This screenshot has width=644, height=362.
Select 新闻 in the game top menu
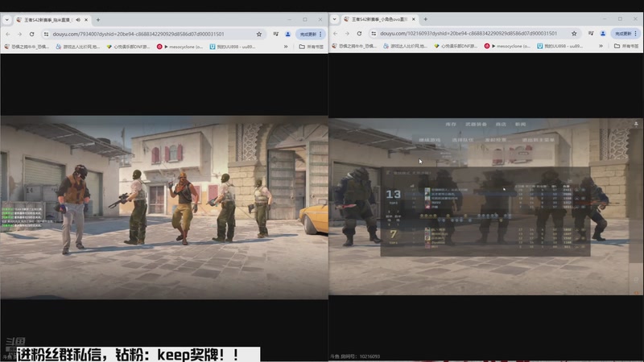520,124
